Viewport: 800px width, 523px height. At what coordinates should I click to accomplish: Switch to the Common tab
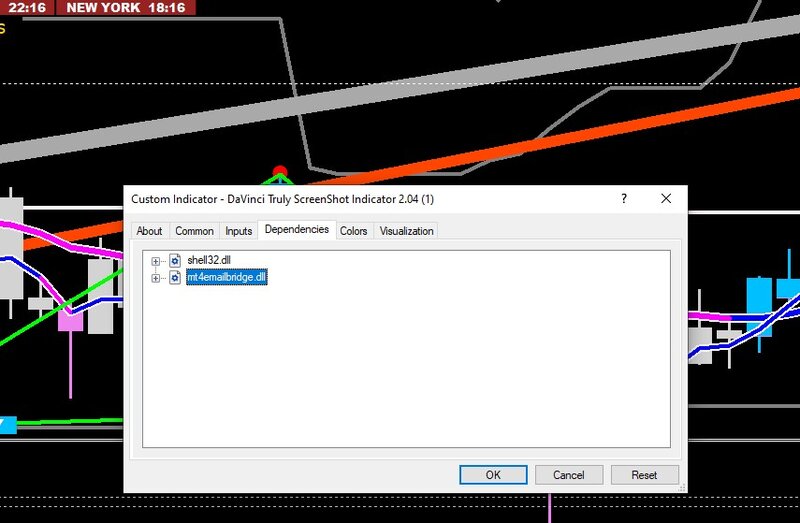click(x=194, y=231)
